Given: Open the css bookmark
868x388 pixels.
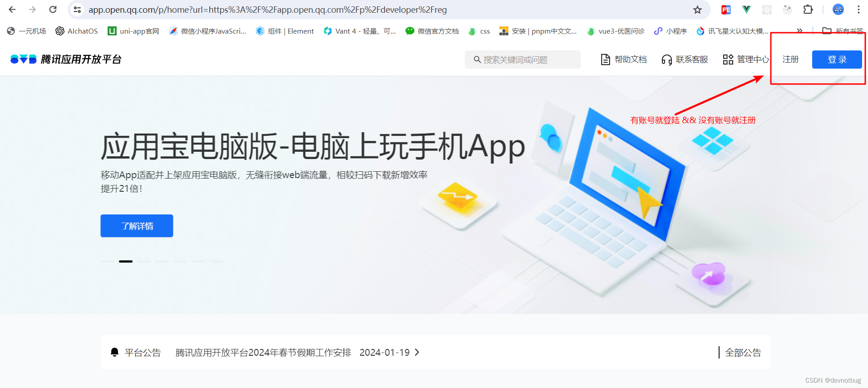Looking at the screenshot, I should pyautogui.click(x=479, y=31).
